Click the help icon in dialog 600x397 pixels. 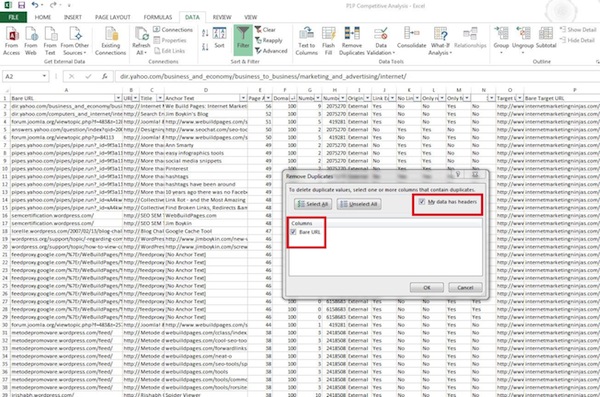(x=457, y=175)
